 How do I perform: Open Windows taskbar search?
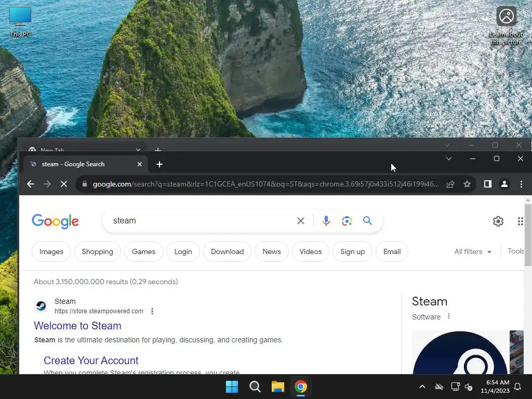point(255,387)
